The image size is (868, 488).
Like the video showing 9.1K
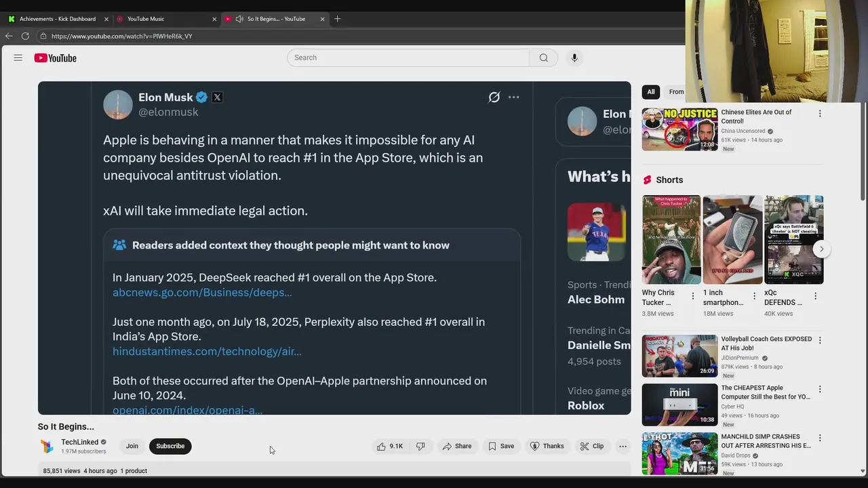(390, 446)
